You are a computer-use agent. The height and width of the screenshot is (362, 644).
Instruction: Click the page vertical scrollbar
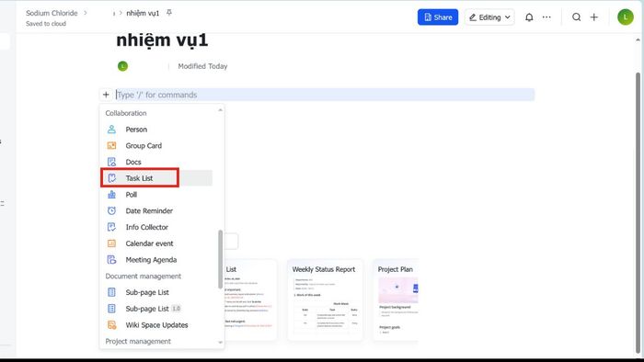click(638, 213)
